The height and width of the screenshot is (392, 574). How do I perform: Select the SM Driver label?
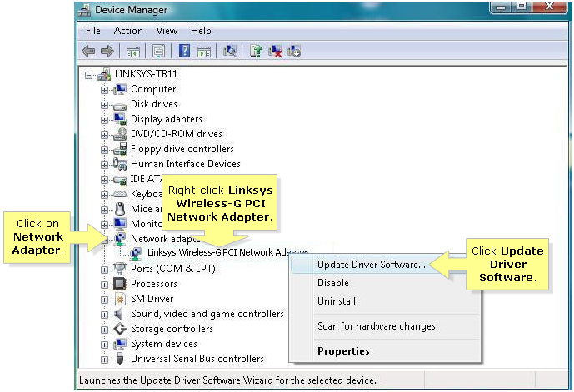(152, 299)
